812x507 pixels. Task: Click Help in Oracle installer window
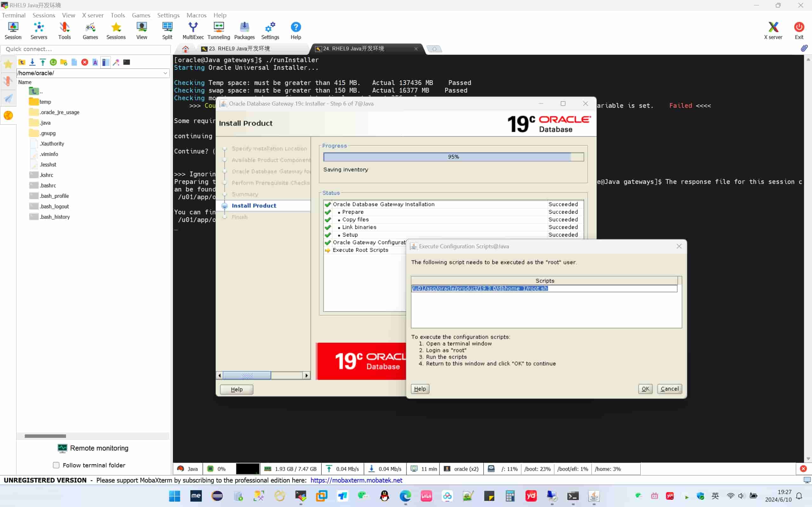click(236, 389)
